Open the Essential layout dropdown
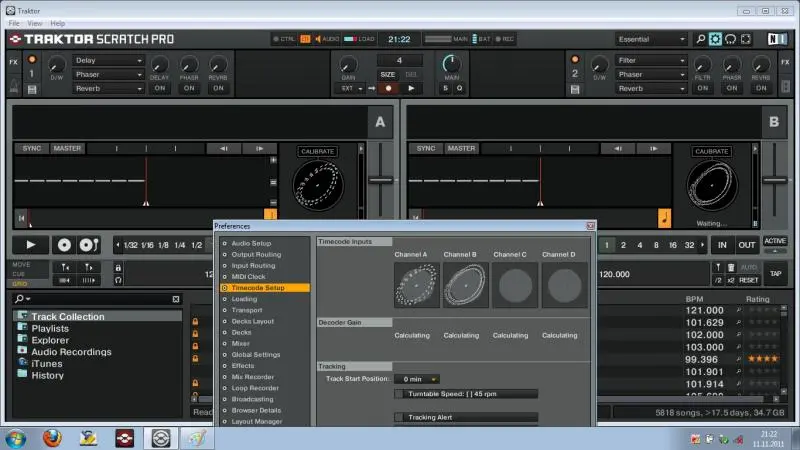The width and height of the screenshot is (800, 450). tap(651, 39)
